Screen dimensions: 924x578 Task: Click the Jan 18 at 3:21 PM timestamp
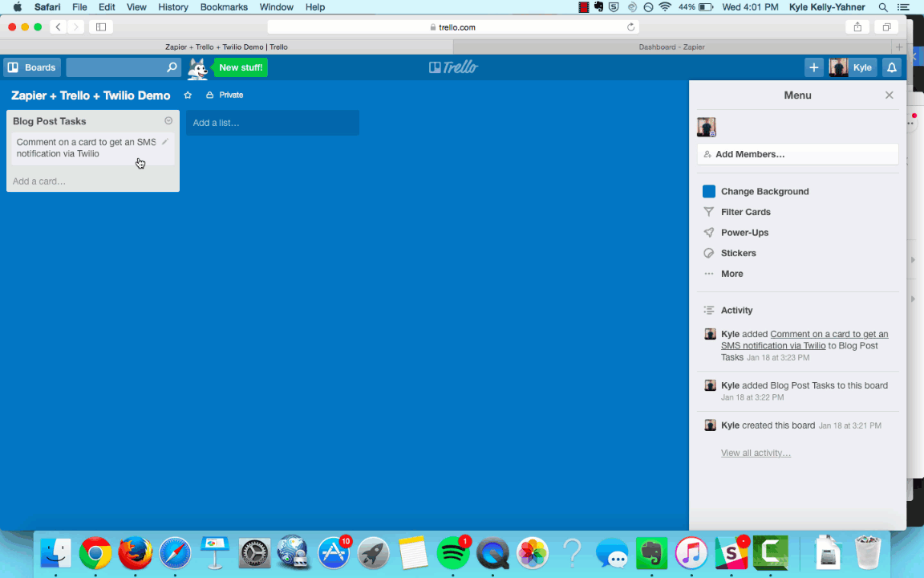(849, 425)
